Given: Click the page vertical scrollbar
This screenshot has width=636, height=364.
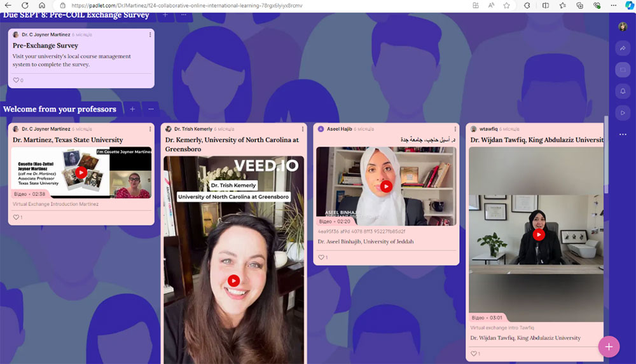Looking at the screenshot, I should pos(606,154).
